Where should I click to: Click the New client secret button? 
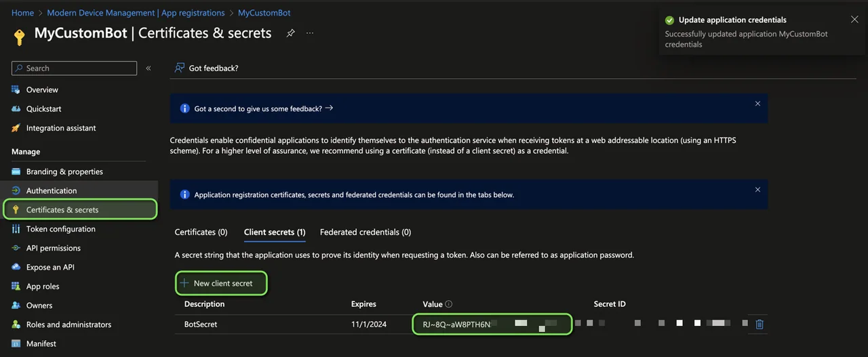click(x=222, y=283)
